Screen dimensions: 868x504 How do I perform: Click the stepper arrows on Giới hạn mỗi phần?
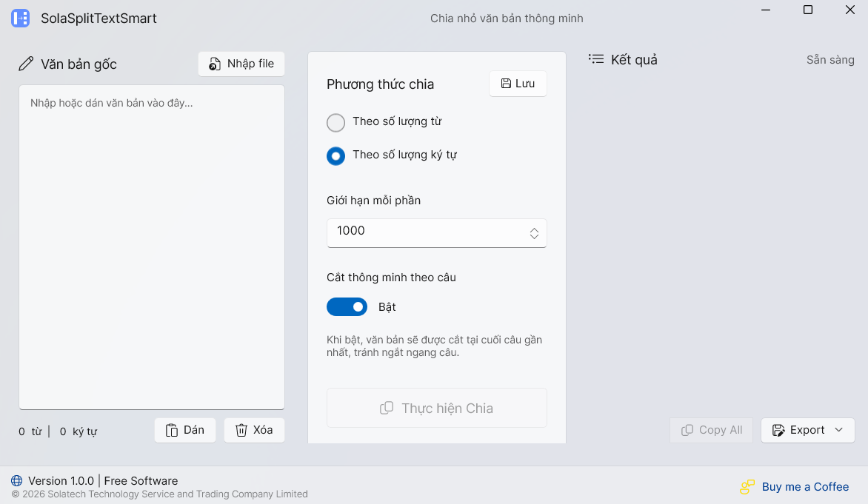[x=534, y=232]
